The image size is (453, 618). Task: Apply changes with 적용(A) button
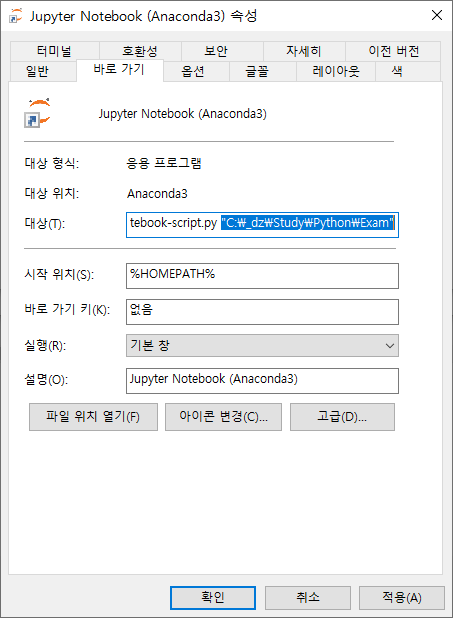402,598
